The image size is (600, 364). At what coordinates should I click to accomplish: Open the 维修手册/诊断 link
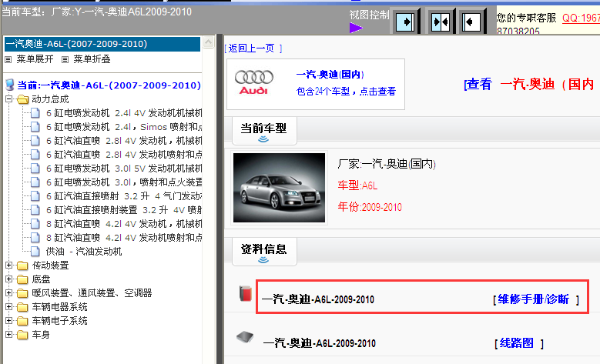[534, 299]
